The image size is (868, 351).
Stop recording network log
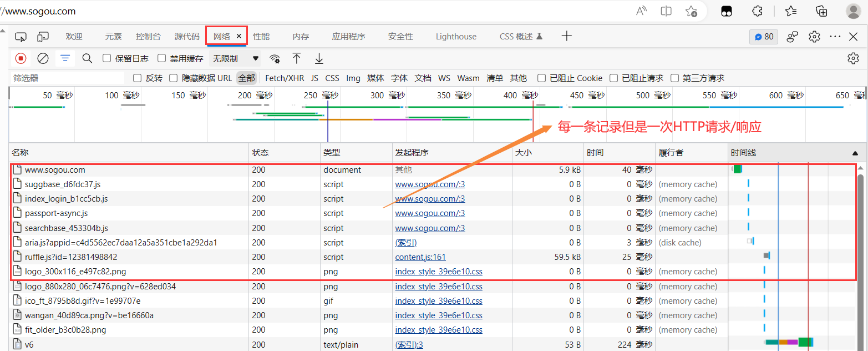click(x=21, y=58)
